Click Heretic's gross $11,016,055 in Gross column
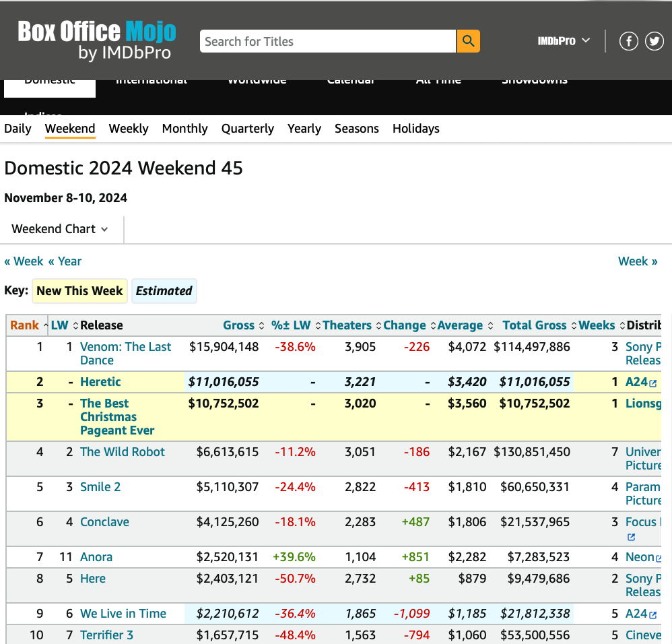This screenshot has width=672, height=644. [224, 382]
